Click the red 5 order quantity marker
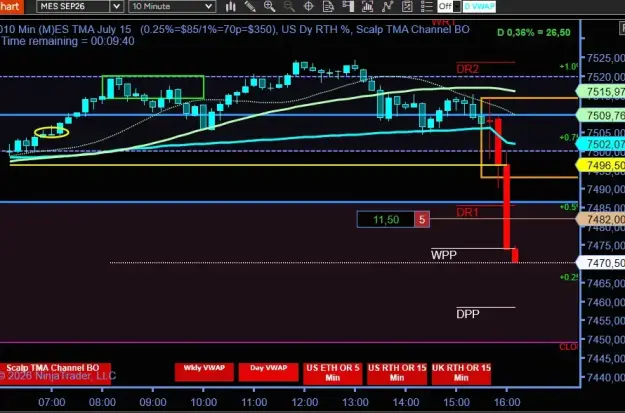The image size is (625, 413). (x=422, y=219)
